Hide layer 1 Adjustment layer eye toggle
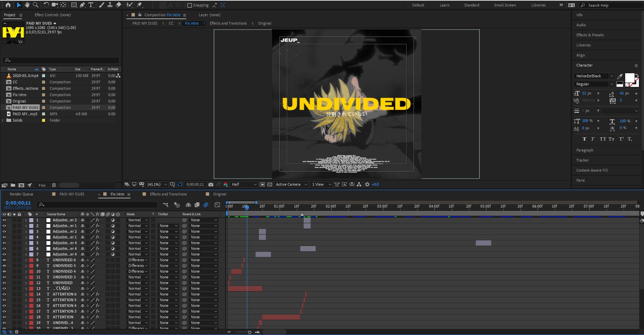The image size is (644, 335). point(5,220)
